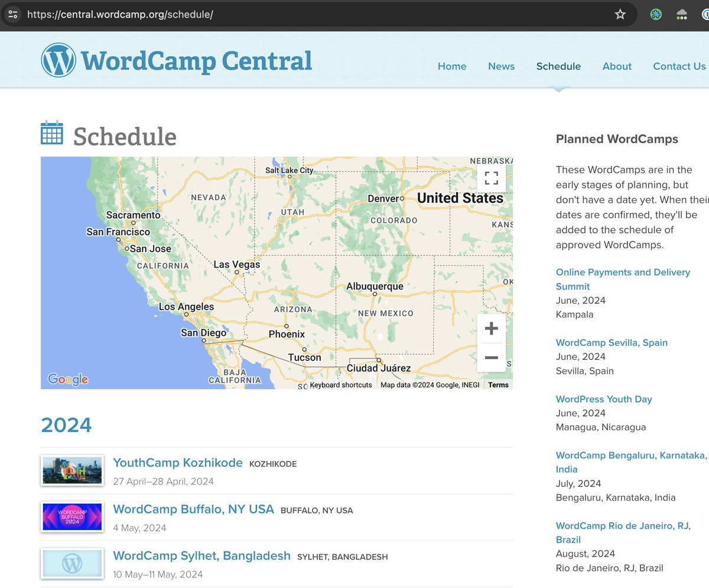Click the date 27 April–28 April, 2024

pyautogui.click(x=163, y=481)
